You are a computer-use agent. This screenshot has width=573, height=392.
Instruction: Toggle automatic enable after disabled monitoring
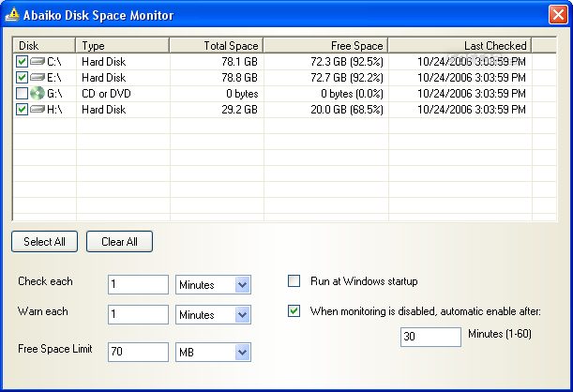pyautogui.click(x=294, y=311)
